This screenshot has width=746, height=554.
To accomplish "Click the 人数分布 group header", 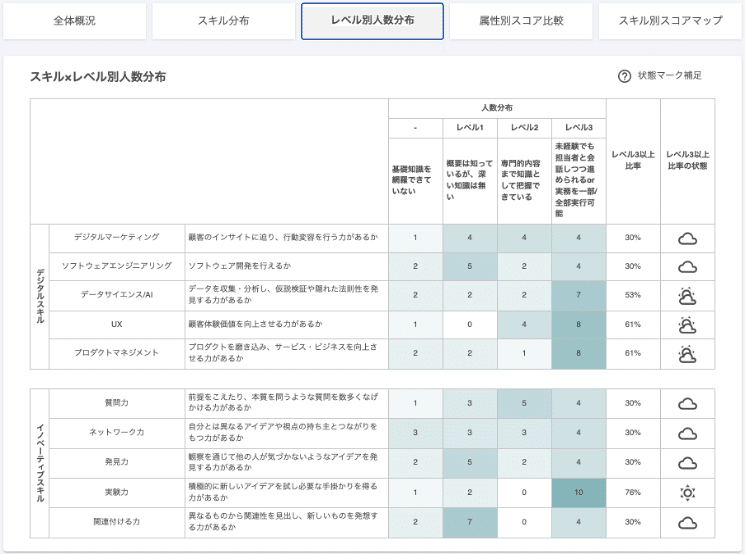I will [x=497, y=108].
